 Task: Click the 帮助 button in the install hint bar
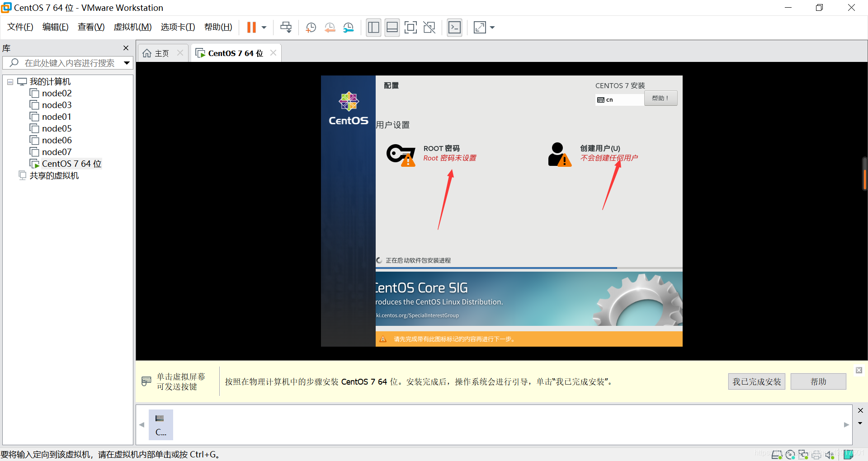coord(818,382)
